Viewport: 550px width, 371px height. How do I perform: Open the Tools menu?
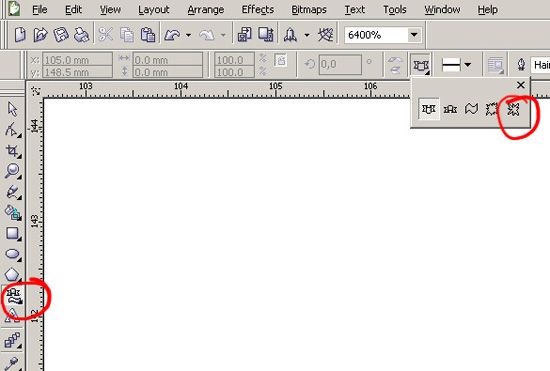click(395, 10)
